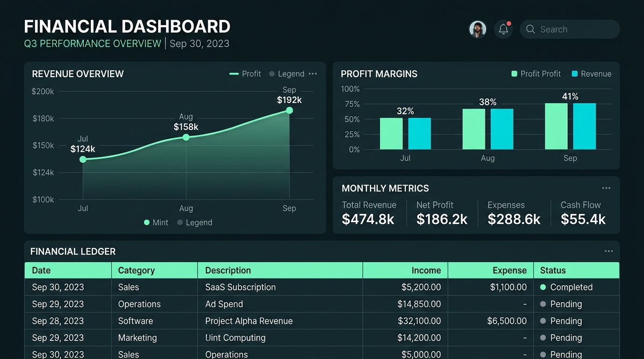
Task: Click the 41% label above Sep bars
Action: click(570, 96)
